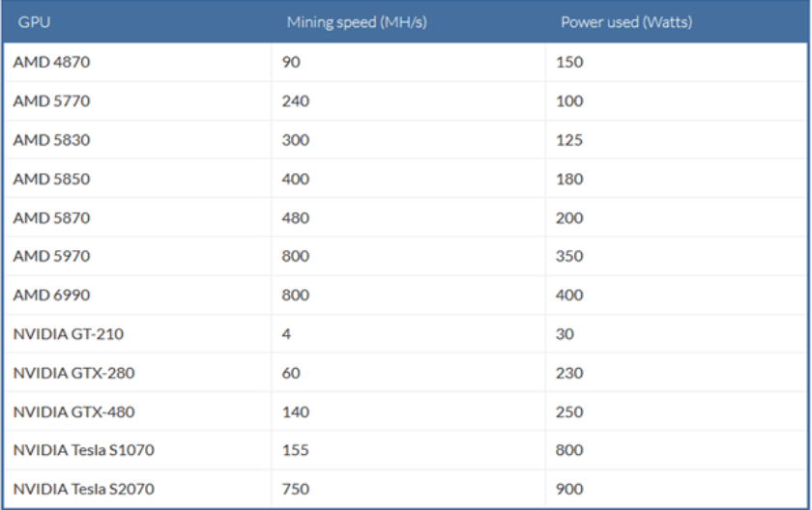812x510 pixels.
Task: Select the AMD 5850 cell
Action: (44, 179)
